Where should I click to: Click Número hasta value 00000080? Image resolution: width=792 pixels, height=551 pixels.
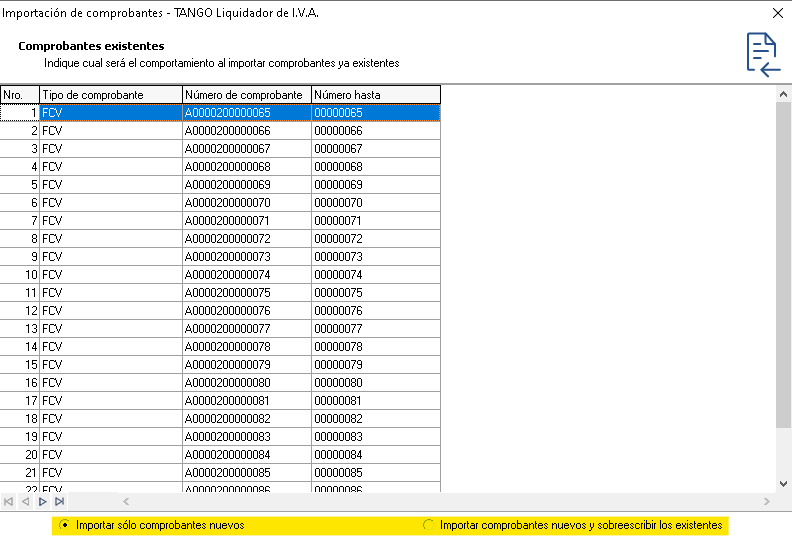click(x=376, y=383)
